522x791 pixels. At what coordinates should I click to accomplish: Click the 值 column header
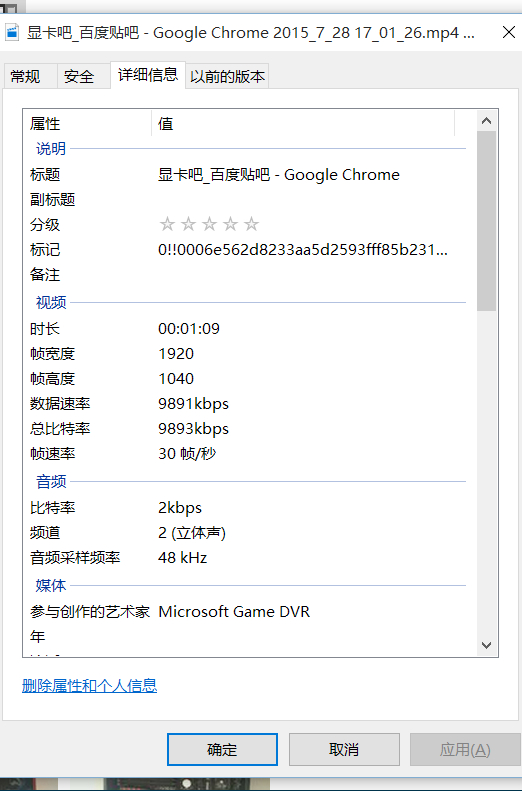(x=303, y=124)
